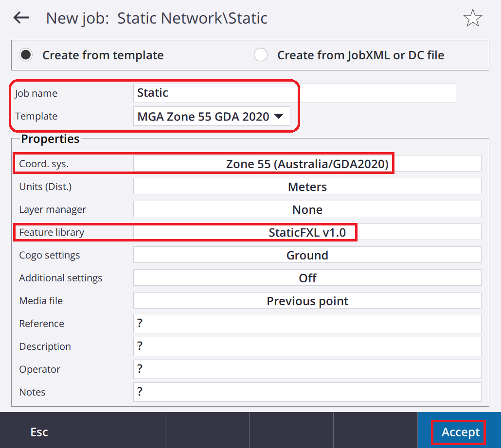This screenshot has height=448, width=501.
Task: Select Create from template option
Action: coord(91,55)
